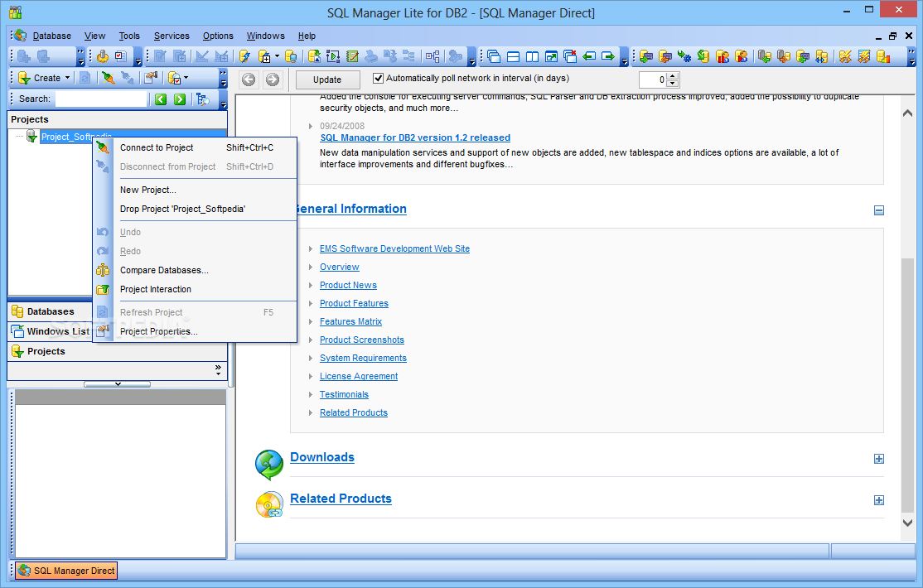Click the close all windows red-x icon

(x=570, y=56)
